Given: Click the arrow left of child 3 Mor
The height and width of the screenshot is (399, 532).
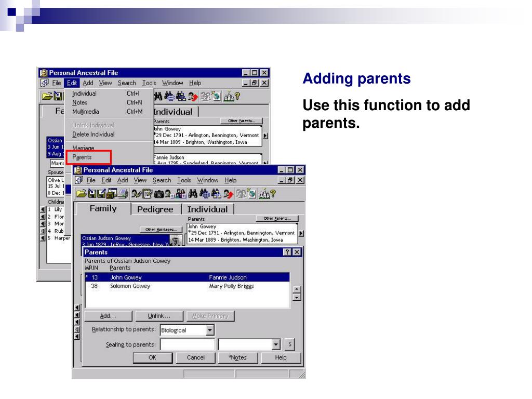Looking at the screenshot, I should (43, 224).
